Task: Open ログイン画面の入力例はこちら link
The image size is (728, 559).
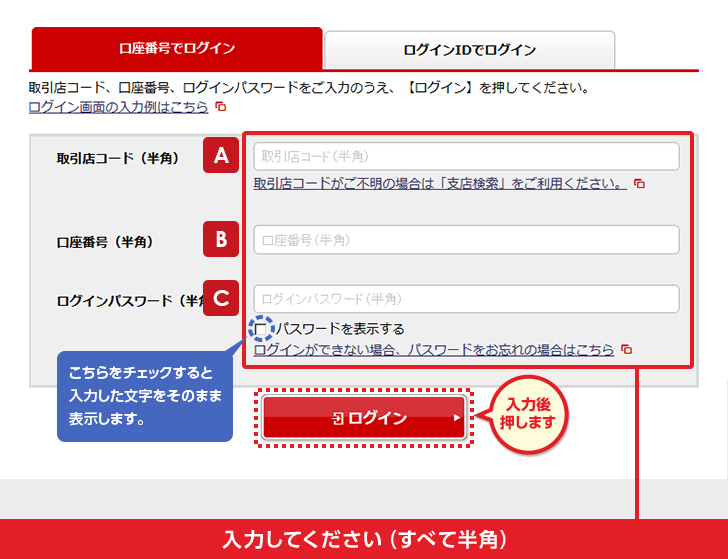Action: [118, 107]
